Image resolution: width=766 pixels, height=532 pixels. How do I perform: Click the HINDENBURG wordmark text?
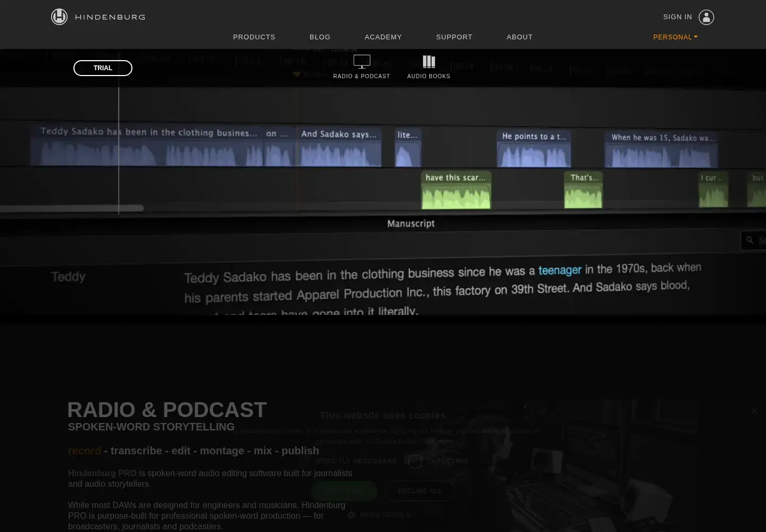110,17
